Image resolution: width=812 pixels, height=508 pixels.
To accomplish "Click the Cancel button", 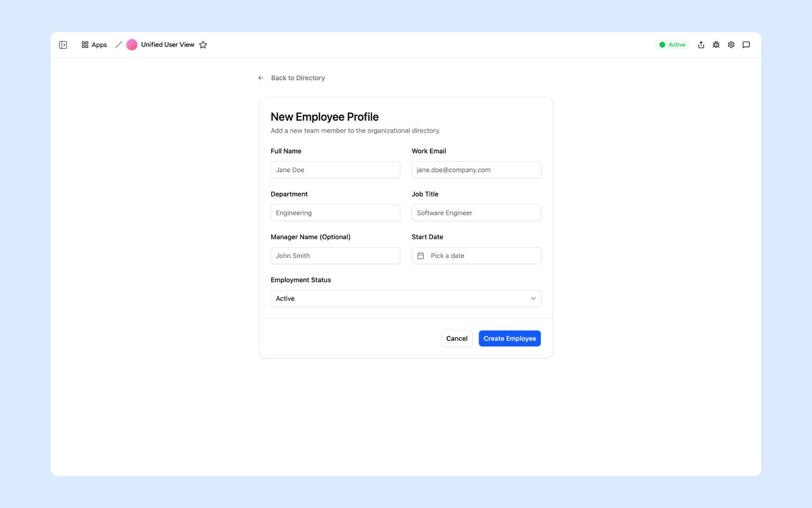I will 457,339.
